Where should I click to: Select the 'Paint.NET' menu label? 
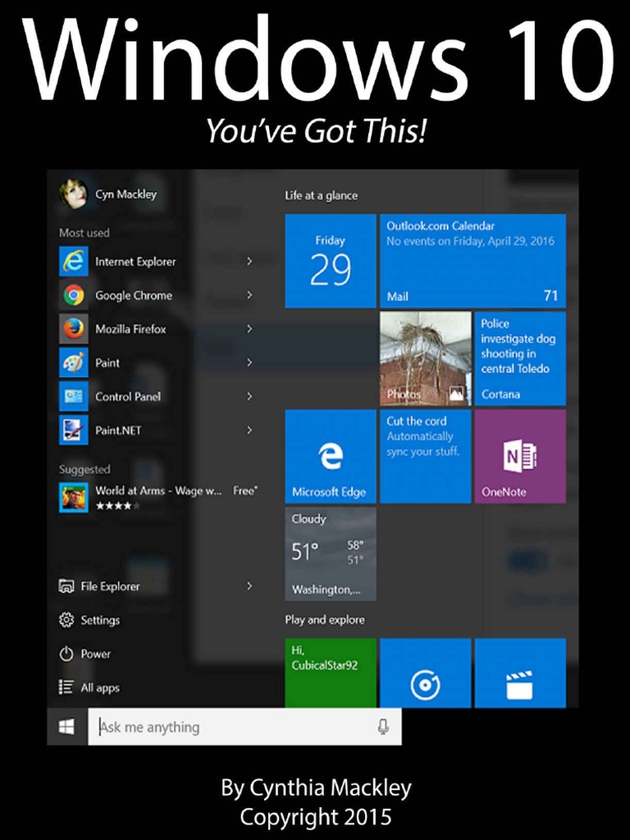tap(118, 430)
